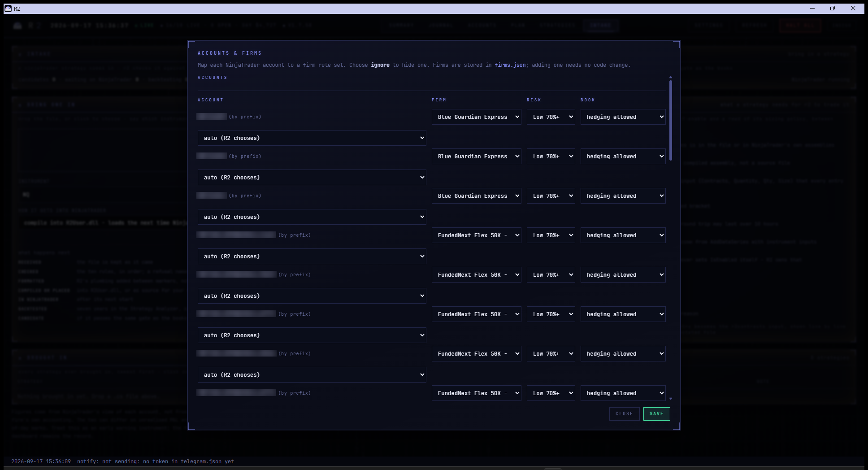Image resolution: width=868 pixels, height=470 pixels.
Task: Open the topmost auto (R2 chooses) dropdown
Action: [x=312, y=138]
